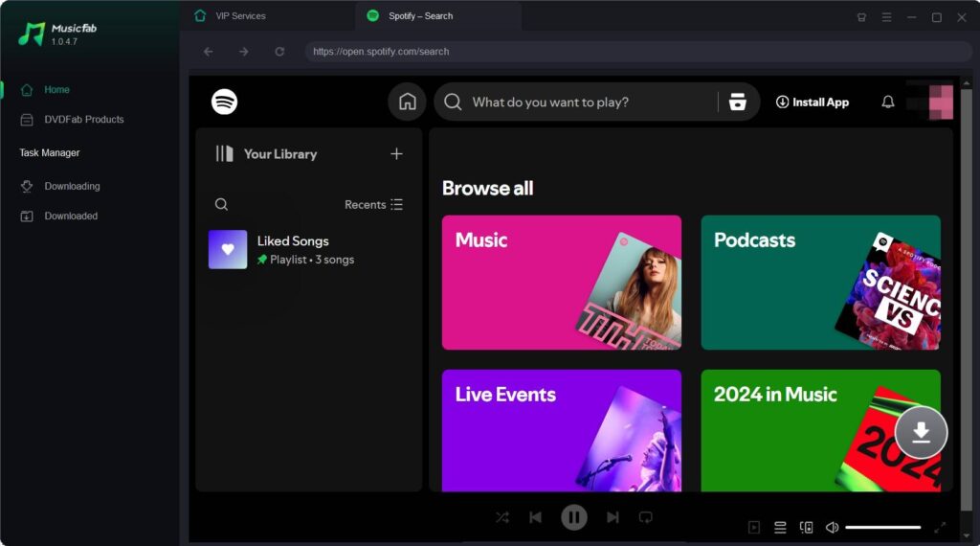The height and width of the screenshot is (546, 980).
Task: Click the page vertical scrollbar
Action: click(967, 300)
